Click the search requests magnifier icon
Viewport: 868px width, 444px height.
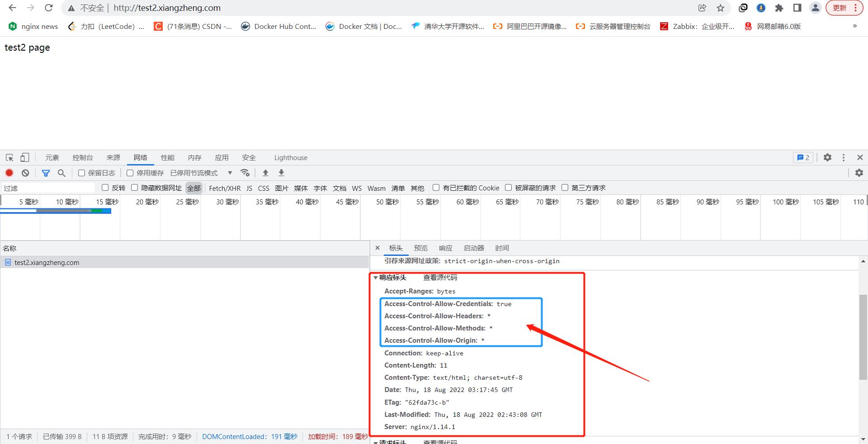61,173
